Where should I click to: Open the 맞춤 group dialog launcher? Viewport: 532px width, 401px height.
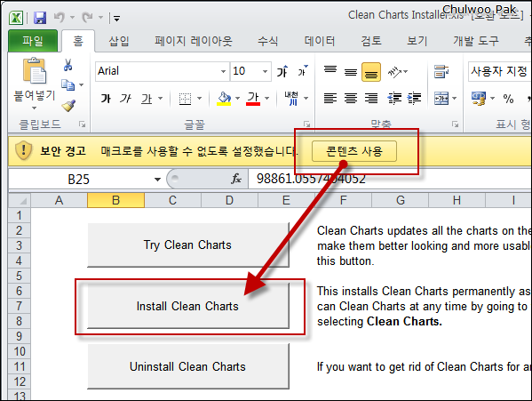[455, 124]
